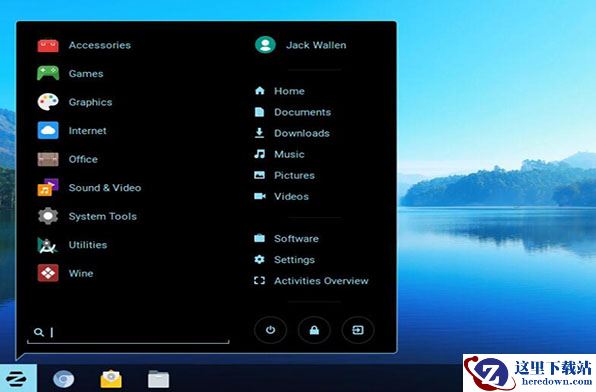Click the power off button
The height and width of the screenshot is (392, 596).
click(x=270, y=330)
